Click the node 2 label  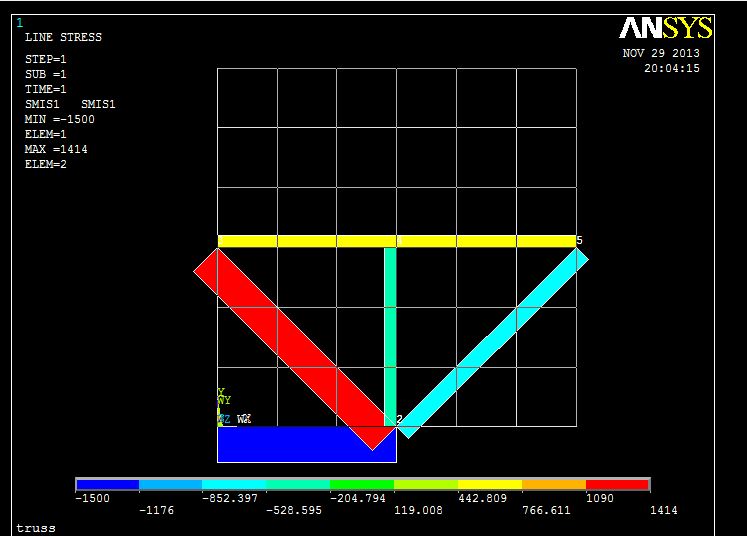pos(399,420)
